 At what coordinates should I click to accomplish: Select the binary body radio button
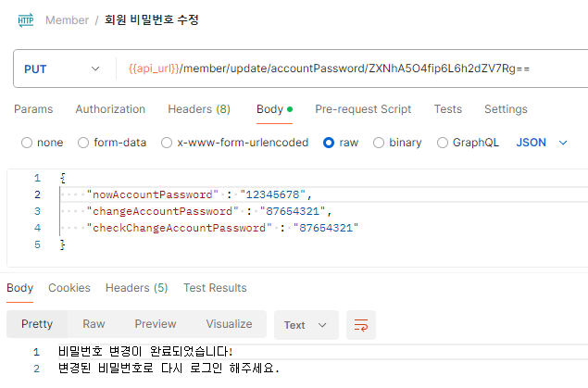pyautogui.click(x=379, y=143)
